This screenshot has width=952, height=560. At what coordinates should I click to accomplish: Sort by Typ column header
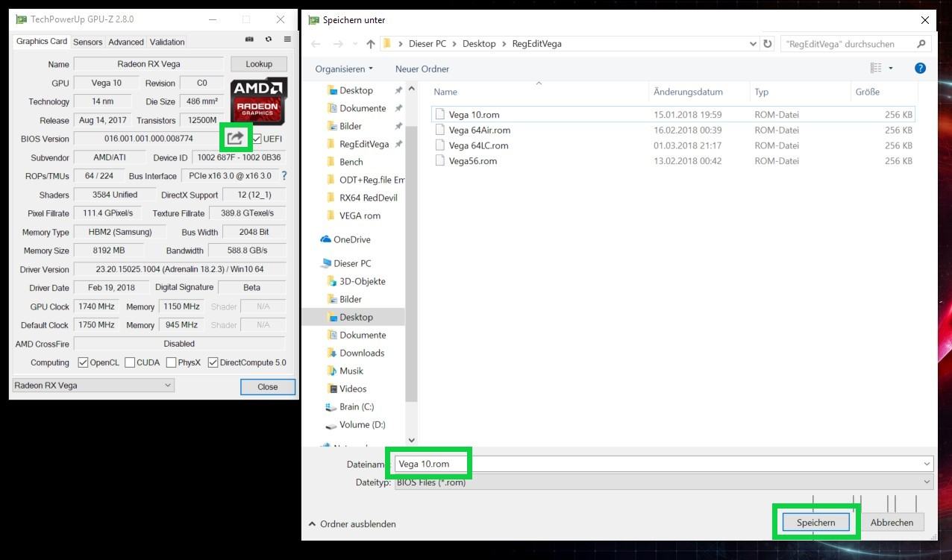(x=801, y=92)
